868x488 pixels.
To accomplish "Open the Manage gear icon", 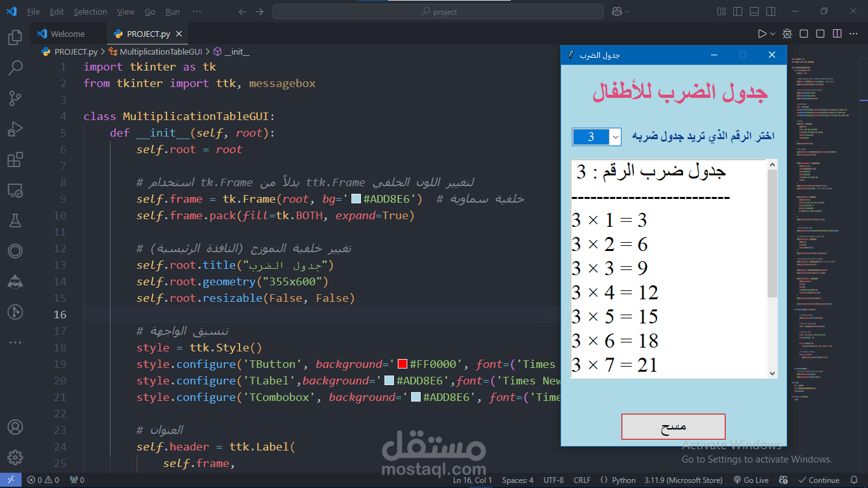I will (x=15, y=457).
